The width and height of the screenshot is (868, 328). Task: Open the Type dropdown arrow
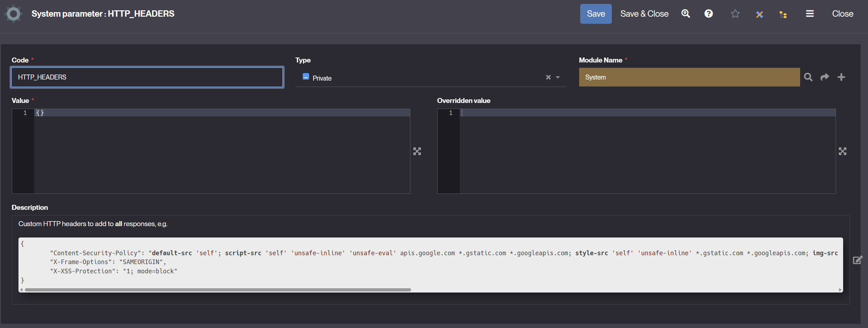[x=558, y=77]
